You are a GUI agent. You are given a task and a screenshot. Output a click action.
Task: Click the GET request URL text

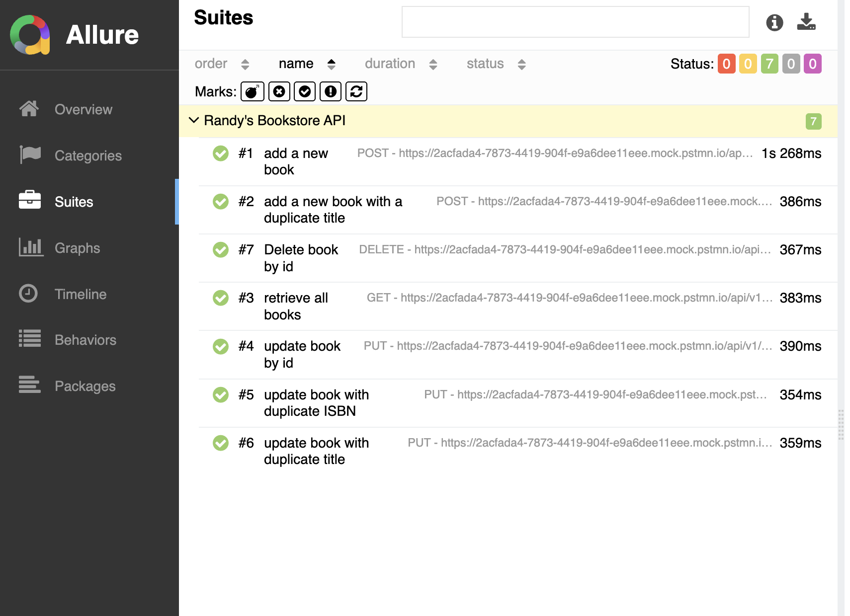(x=570, y=298)
